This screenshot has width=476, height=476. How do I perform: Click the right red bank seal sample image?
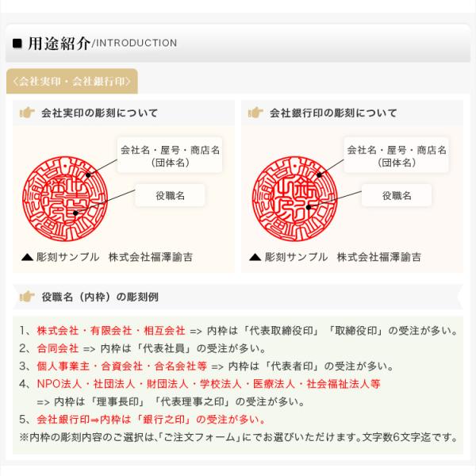[x=294, y=199]
